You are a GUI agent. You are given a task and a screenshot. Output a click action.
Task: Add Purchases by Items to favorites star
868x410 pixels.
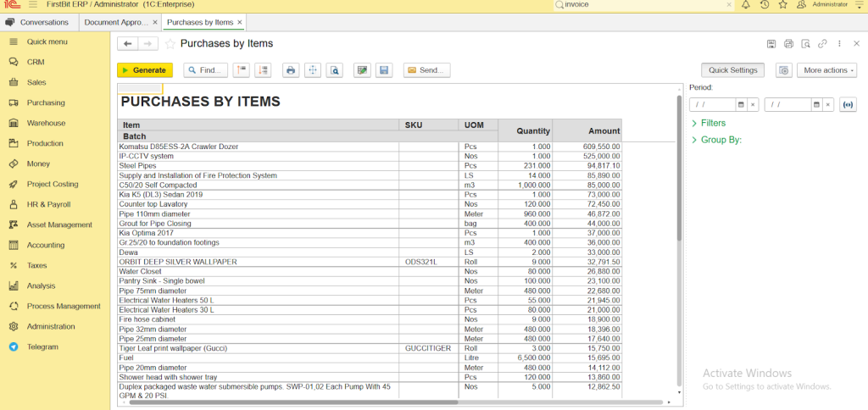[x=170, y=44]
